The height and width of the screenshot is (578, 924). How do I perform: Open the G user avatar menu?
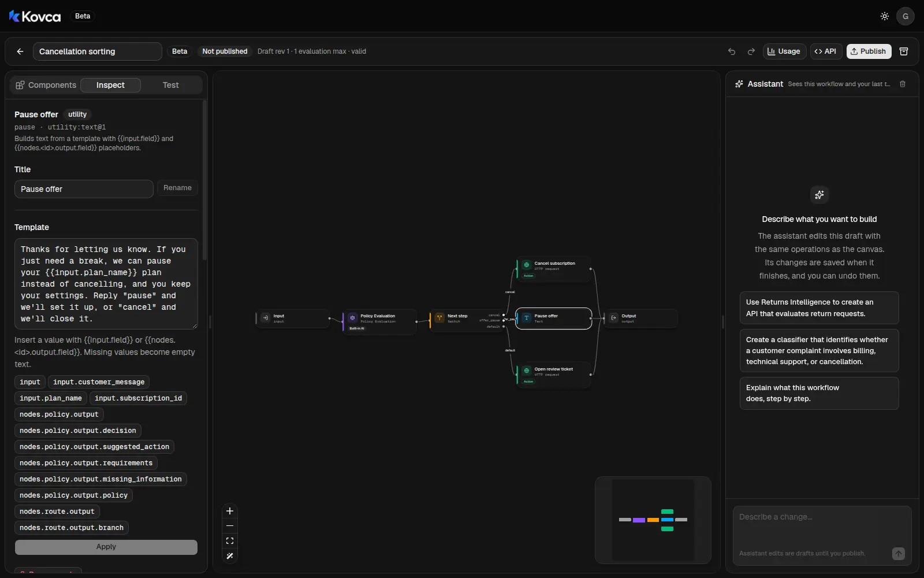pos(905,16)
